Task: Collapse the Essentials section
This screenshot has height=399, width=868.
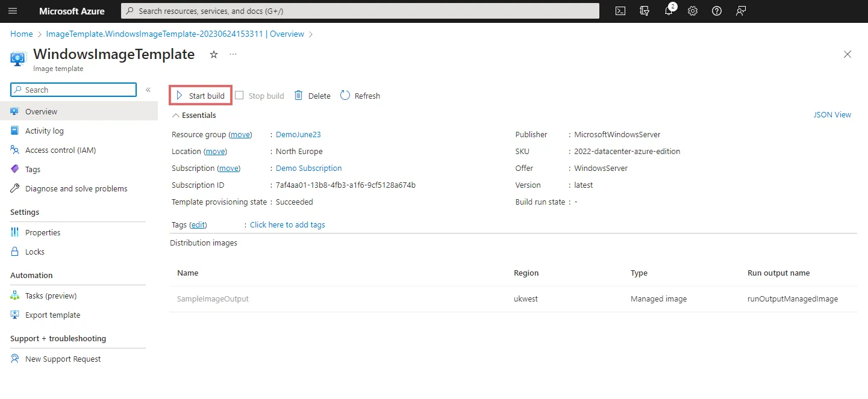Action: tap(194, 115)
